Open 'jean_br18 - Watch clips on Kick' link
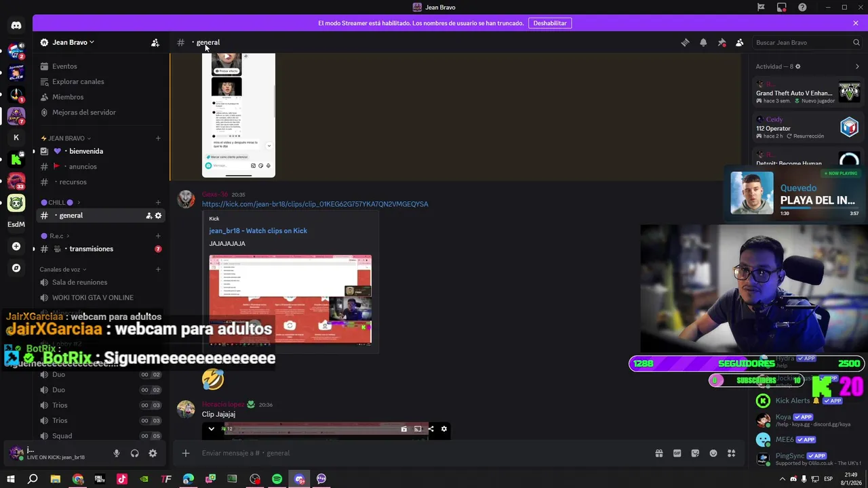The height and width of the screenshot is (488, 868). pyautogui.click(x=258, y=230)
